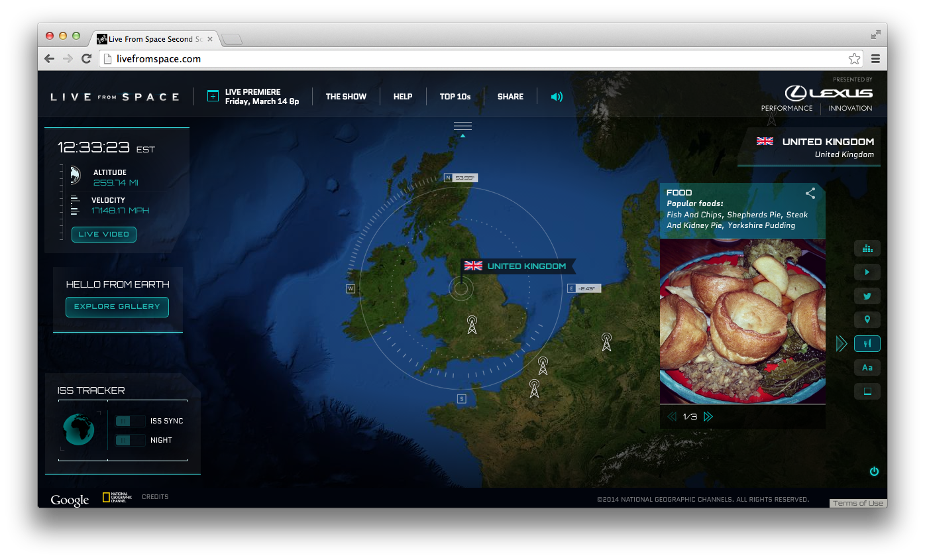Click the Explore Gallery button

pos(117,307)
